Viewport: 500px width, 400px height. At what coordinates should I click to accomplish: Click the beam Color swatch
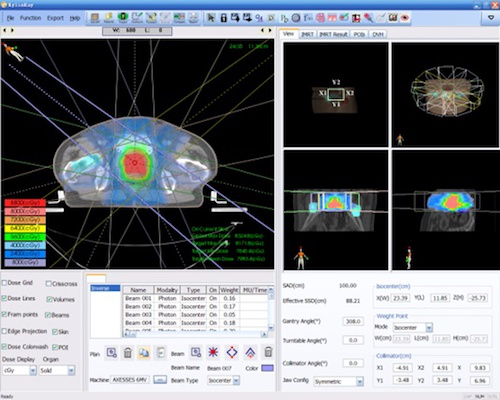coord(267,368)
